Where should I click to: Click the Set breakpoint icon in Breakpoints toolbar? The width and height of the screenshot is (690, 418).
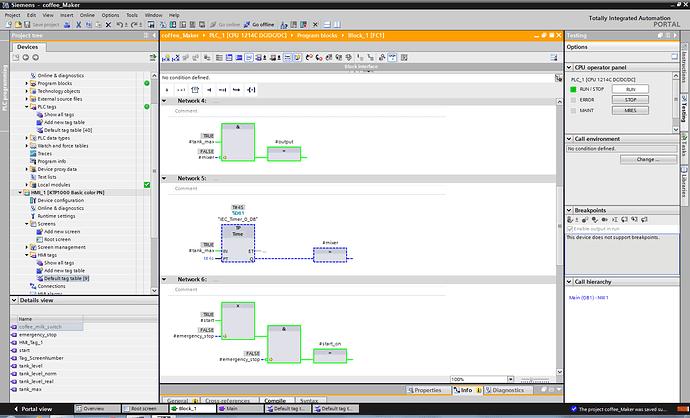click(570, 220)
